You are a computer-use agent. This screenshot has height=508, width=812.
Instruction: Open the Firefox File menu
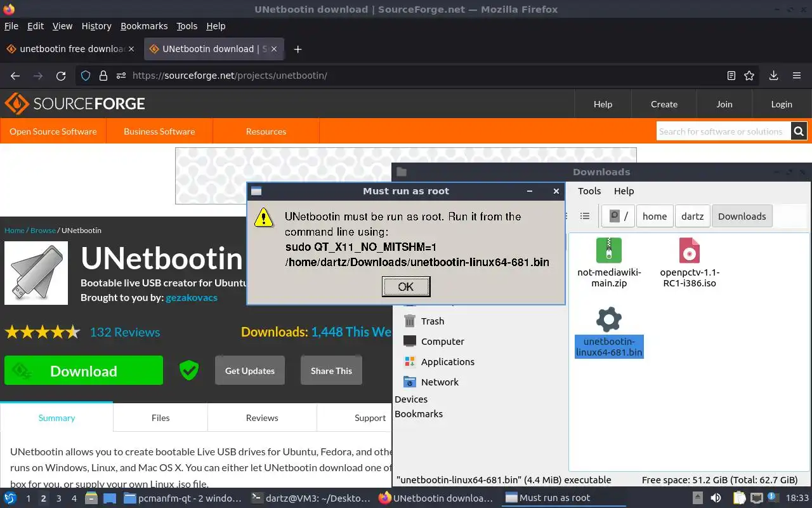coord(11,26)
